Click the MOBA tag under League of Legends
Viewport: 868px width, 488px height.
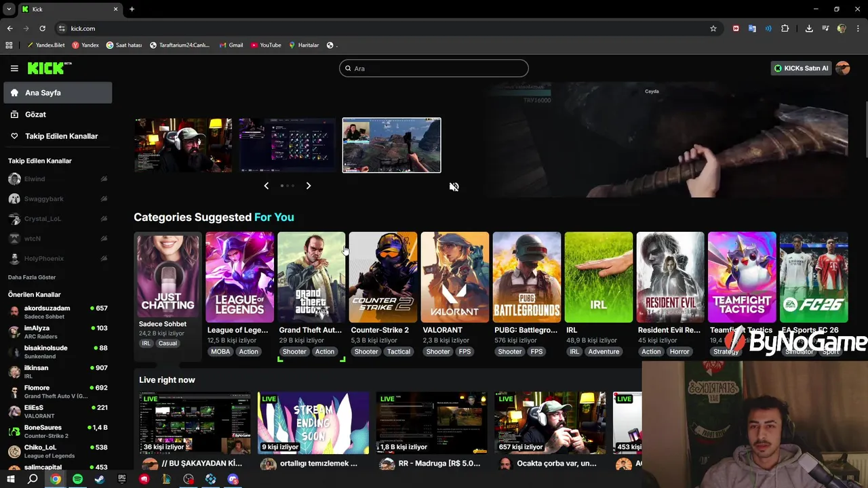tap(220, 352)
